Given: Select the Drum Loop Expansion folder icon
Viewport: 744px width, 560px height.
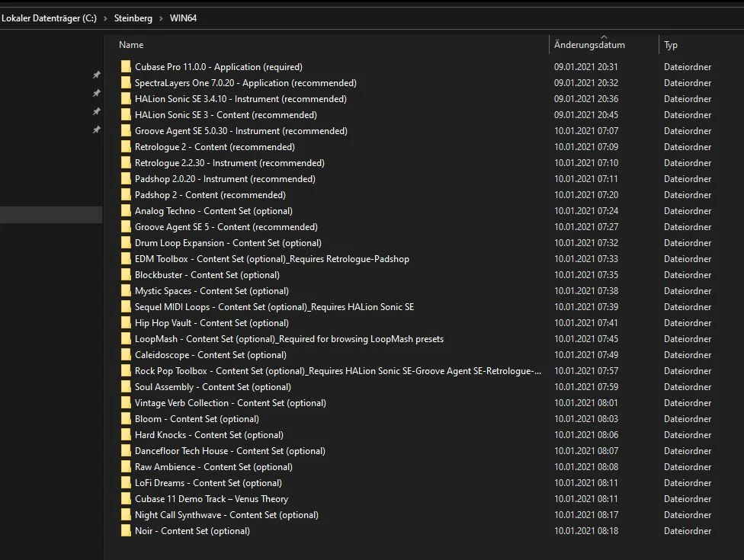Looking at the screenshot, I should 126,243.
